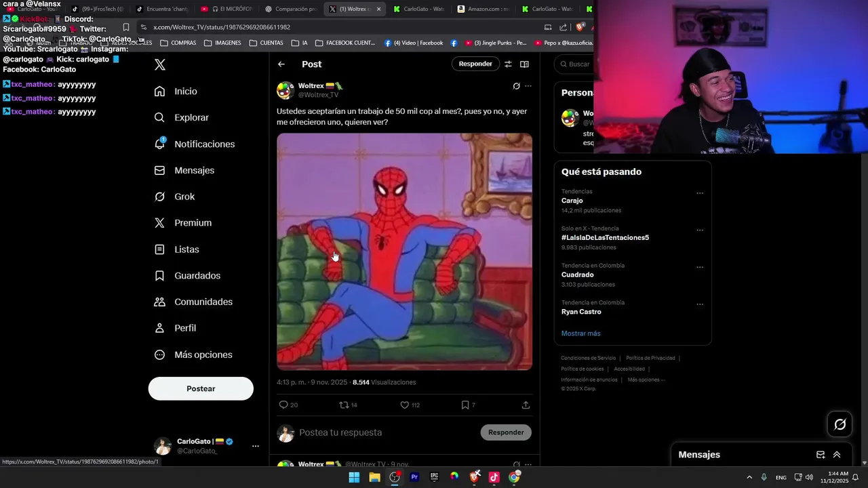Open the three-dot menu on Woltrex post
This screenshot has width=868, height=488.
(x=528, y=86)
